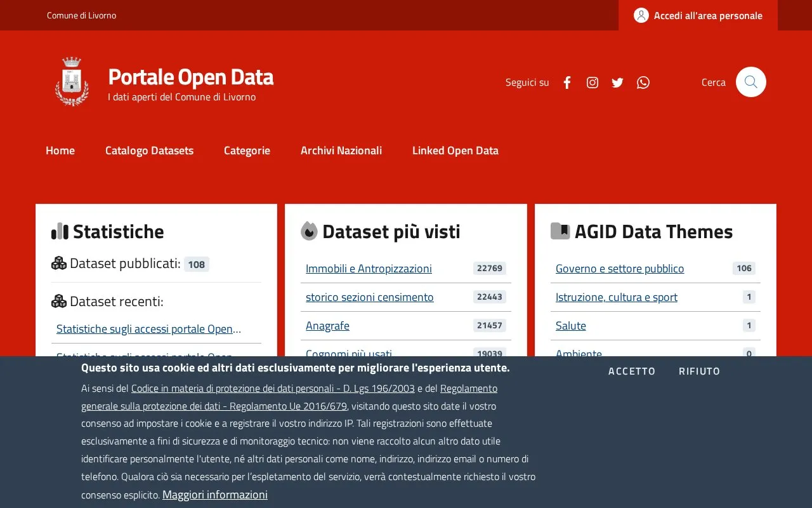Go to the Home menu item
This screenshot has height=508, width=812.
[60, 150]
